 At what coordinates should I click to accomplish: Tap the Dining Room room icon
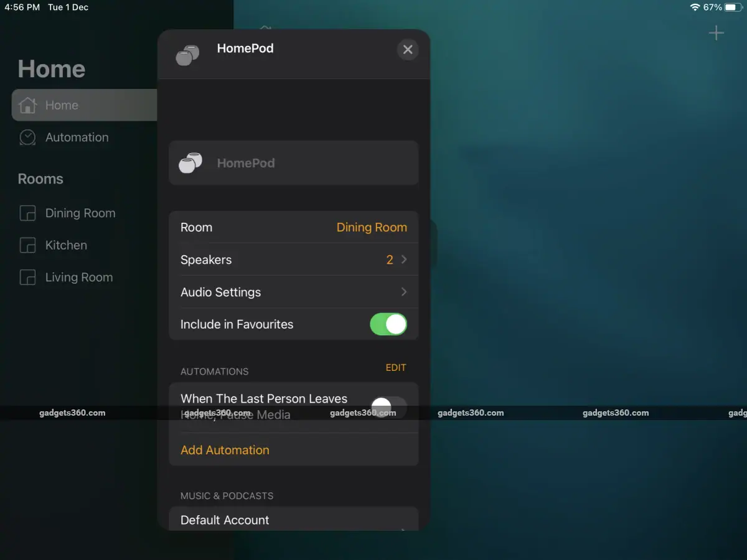pos(27,213)
